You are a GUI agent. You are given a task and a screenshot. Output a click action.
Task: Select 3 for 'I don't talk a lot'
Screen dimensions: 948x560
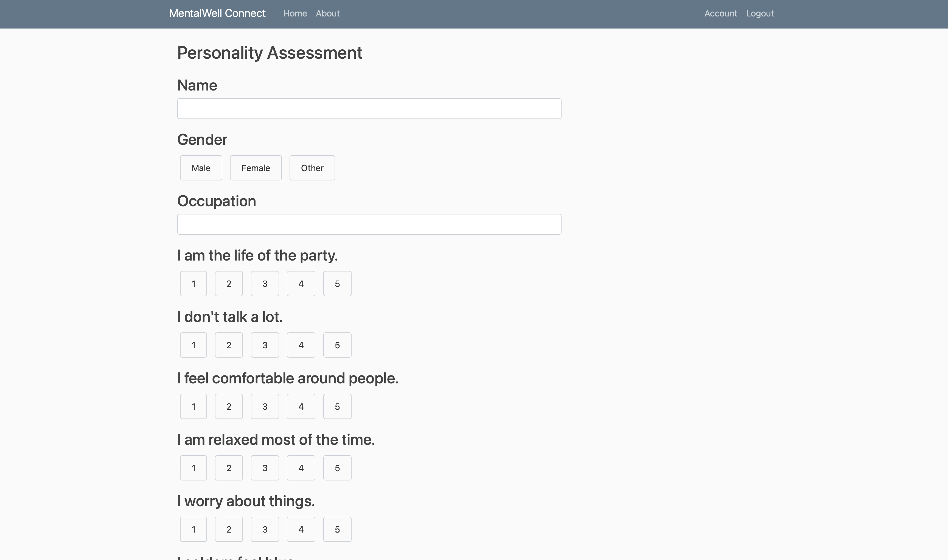point(265,345)
